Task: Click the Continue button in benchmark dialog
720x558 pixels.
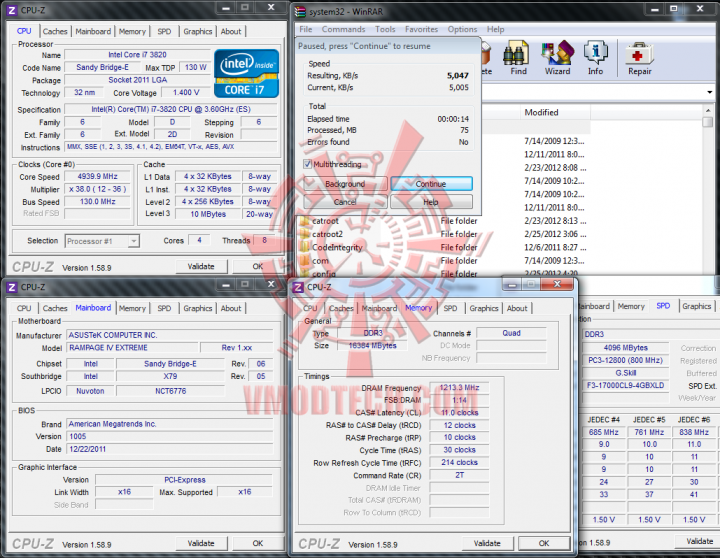Action: tap(431, 184)
